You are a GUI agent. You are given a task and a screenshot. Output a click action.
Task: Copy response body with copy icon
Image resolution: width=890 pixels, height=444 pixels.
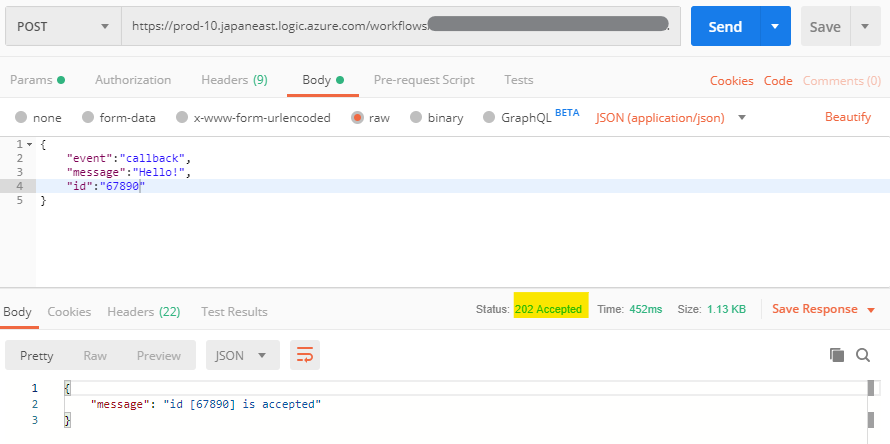tap(837, 355)
